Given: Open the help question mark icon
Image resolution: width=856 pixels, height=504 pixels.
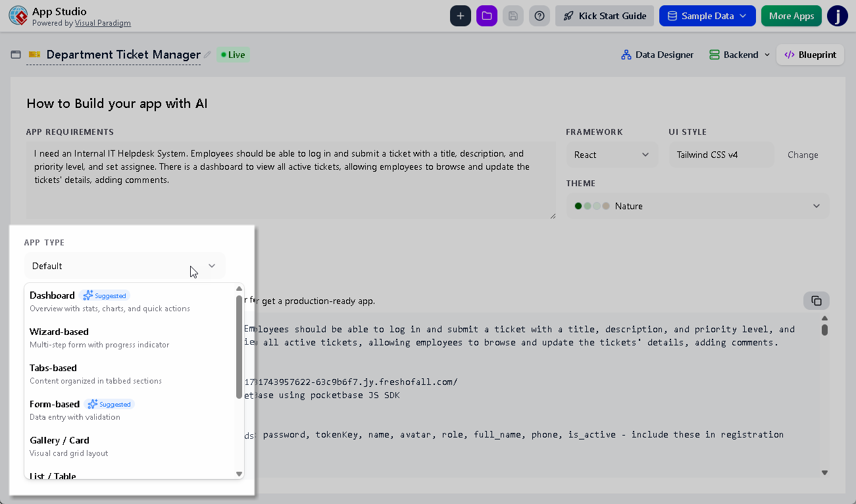Looking at the screenshot, I should 540,16.
